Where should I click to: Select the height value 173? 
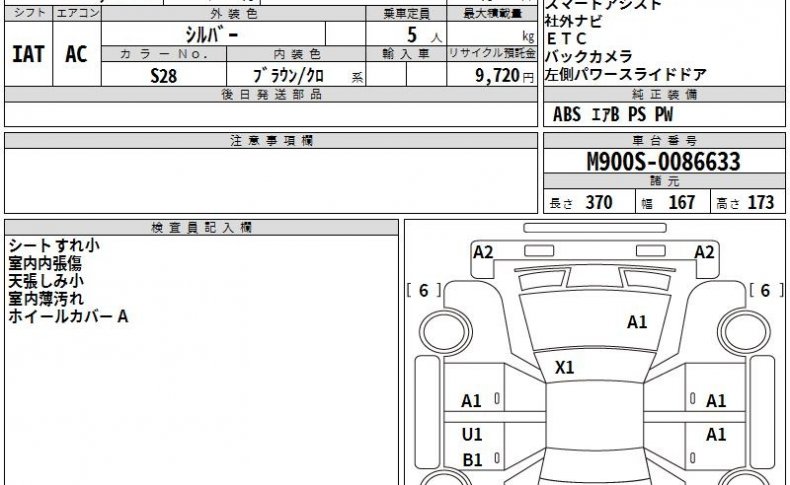tap(760, 202)
